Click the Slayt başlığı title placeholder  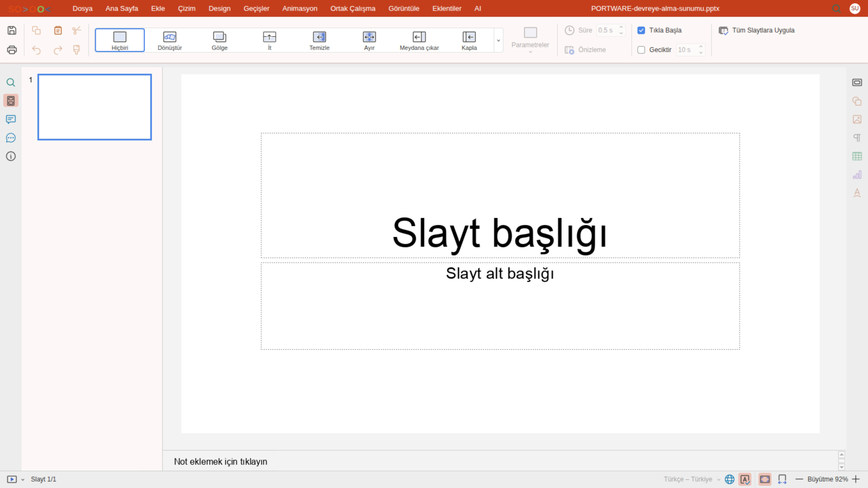point(500,195)
